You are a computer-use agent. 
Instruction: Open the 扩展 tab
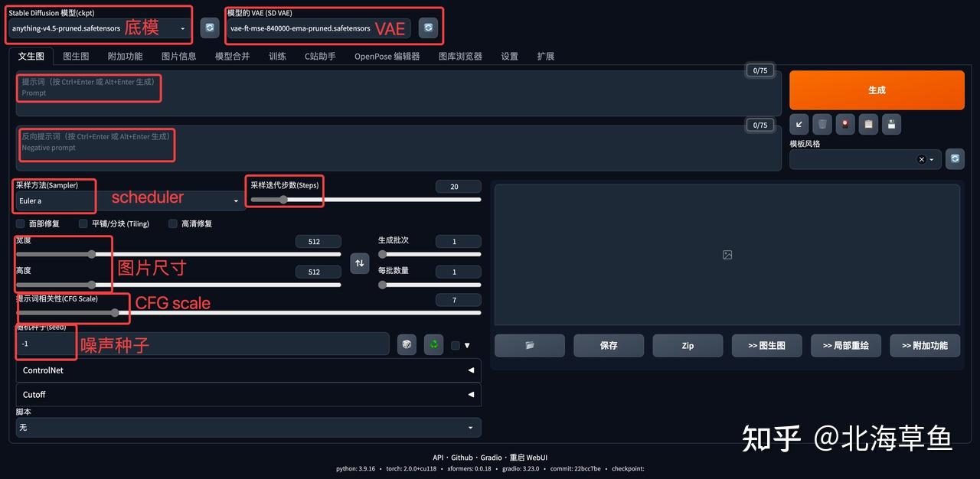(545, 56)
